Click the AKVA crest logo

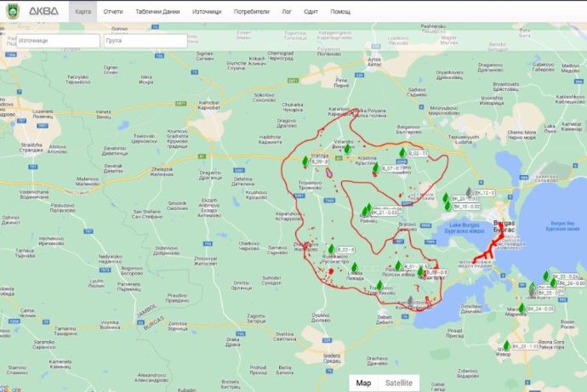click(x=13, y=11)
